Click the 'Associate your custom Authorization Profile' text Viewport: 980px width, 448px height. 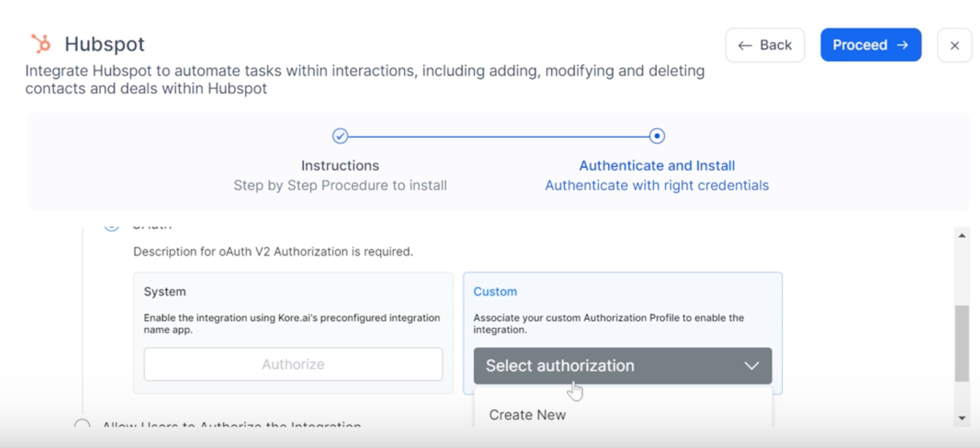608,324
